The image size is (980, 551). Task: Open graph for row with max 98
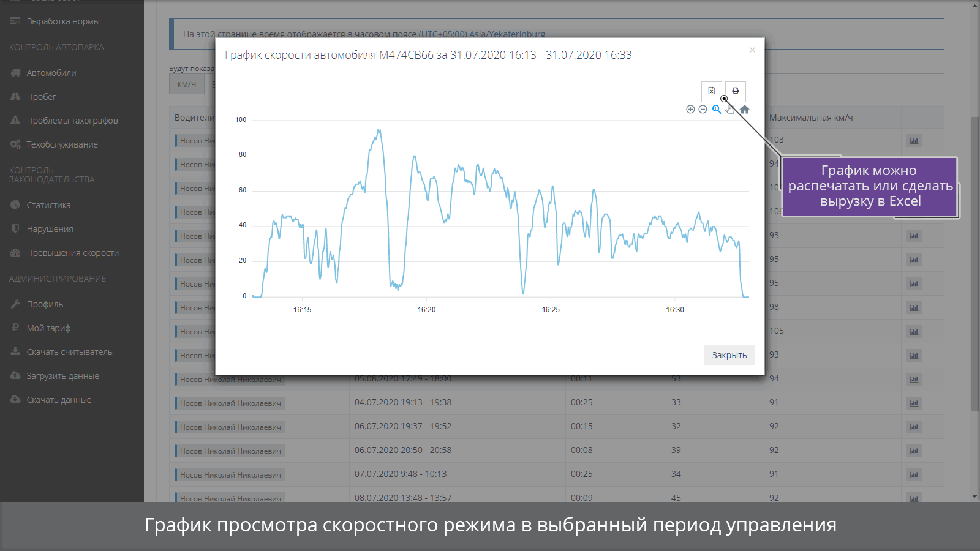914,308
